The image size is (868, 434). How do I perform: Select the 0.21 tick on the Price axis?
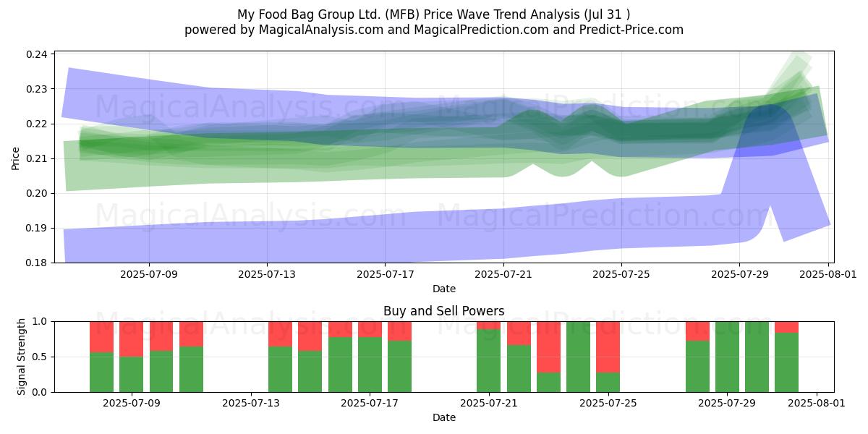point(38,159)
